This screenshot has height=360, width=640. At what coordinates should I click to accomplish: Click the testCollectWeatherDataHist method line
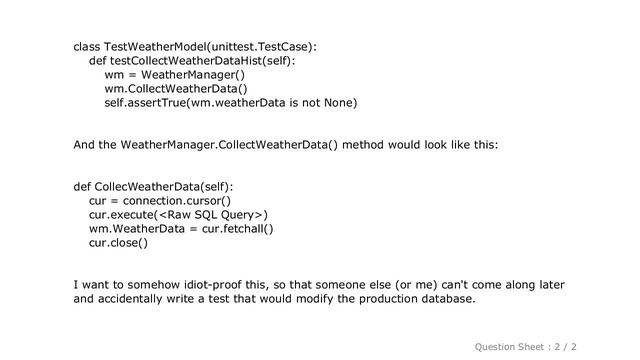tap(192, 61)
